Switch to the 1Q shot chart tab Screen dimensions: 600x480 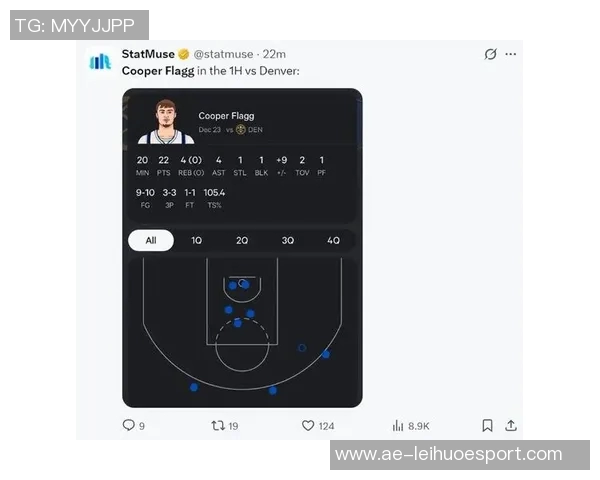[x=196, y=240]
